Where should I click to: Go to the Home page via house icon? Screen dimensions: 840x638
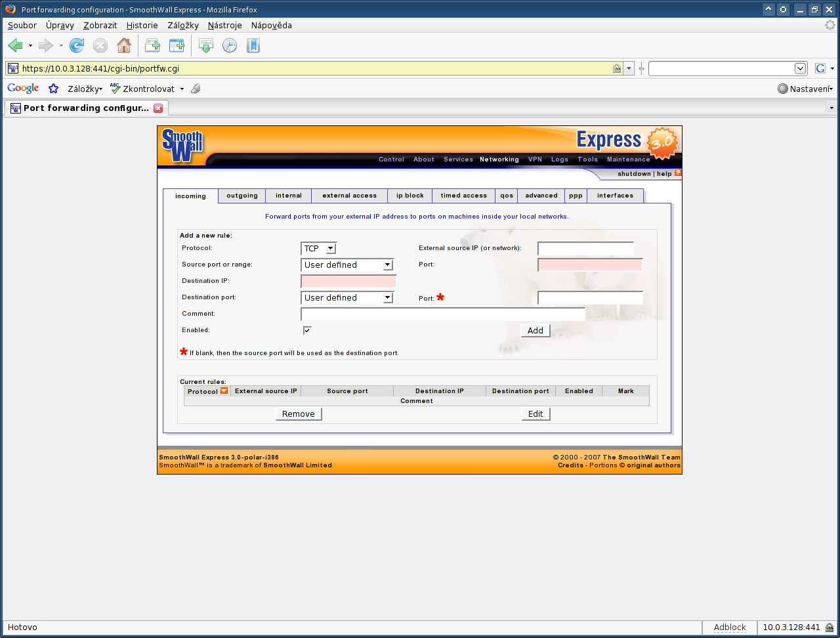point(123,45)
